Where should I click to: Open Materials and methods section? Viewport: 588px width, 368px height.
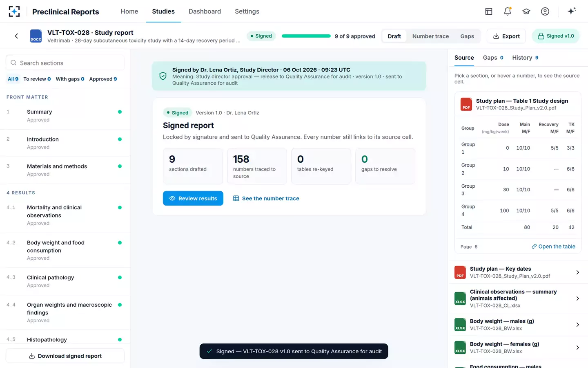[65, 170]
